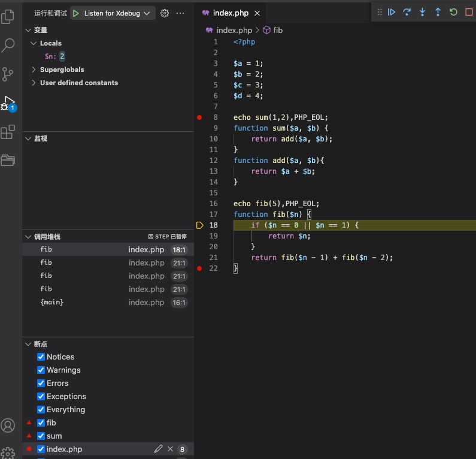Click line number 21 in gutter
The height and width of the screenshot is (459, 476).
point(213,258)
